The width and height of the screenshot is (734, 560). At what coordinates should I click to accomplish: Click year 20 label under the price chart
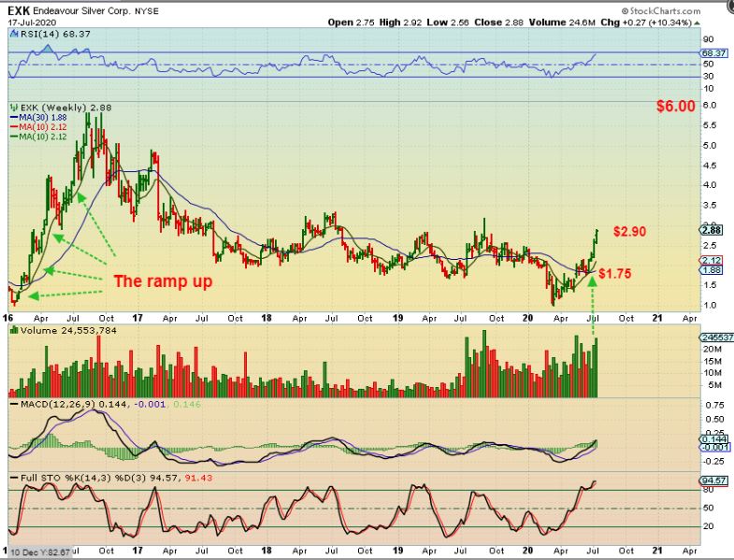(x=527, y=319)
